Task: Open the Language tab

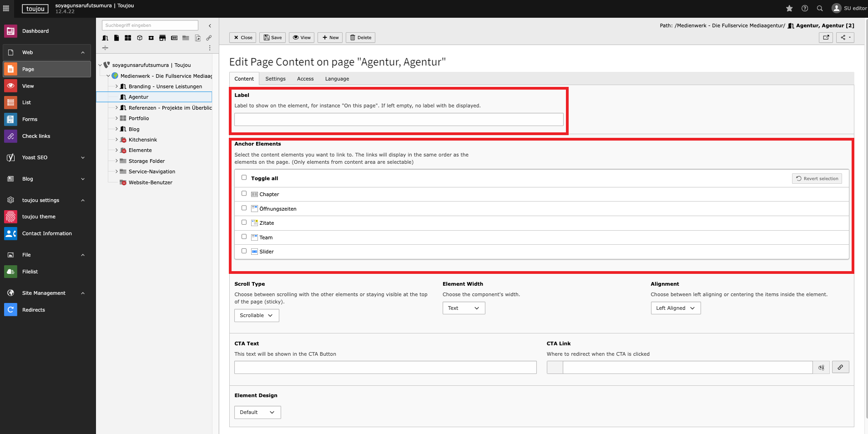Action: (337, 79)
